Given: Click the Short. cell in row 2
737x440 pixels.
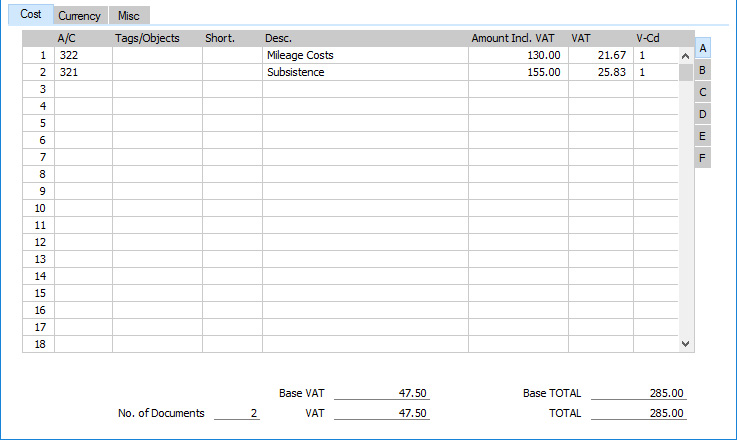Looking at the screenshot, I should (x=232, y=72).
